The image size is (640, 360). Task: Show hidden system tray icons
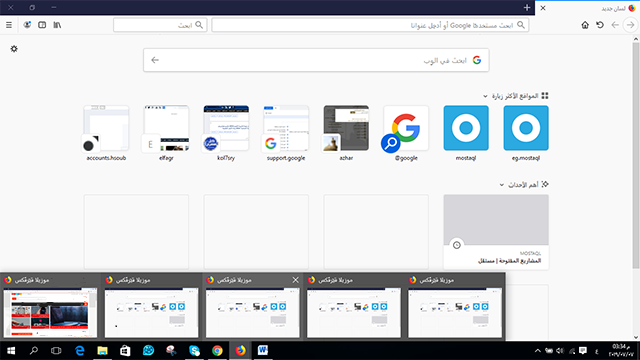point(538,351)
